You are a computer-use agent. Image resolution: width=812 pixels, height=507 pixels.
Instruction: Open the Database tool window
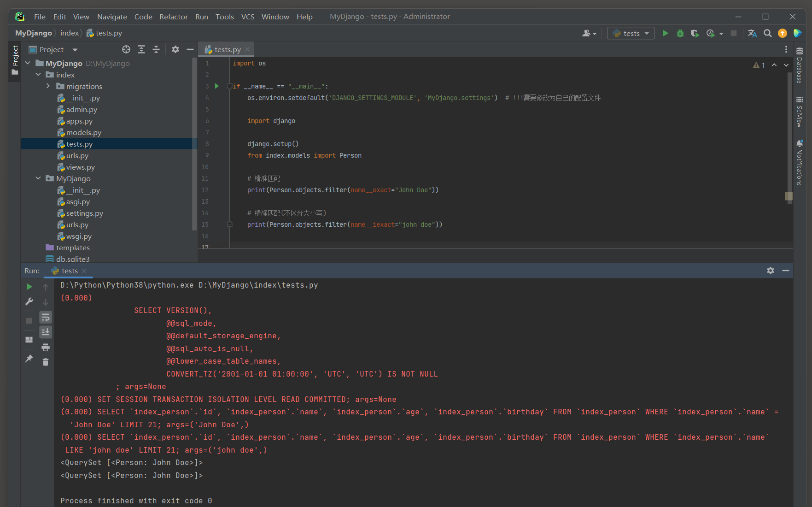800,65
